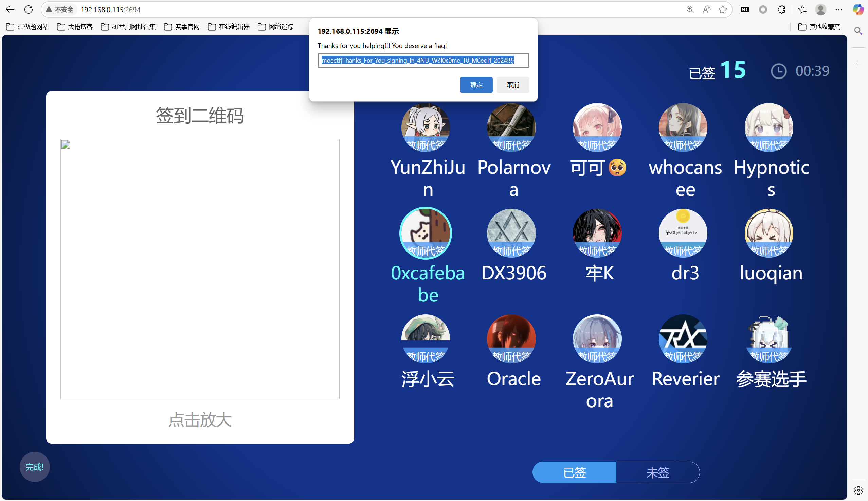
Task: Switch to the 未签 tab
Action: 658,472
